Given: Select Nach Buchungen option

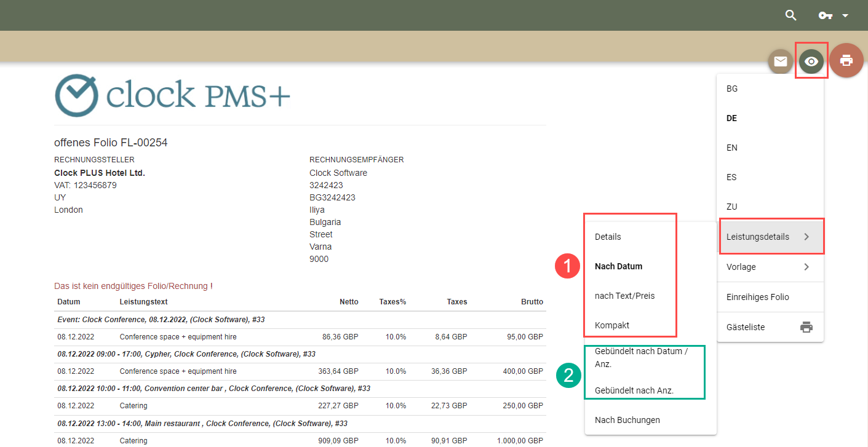Looking at the screenshot, I should [650, 420].
